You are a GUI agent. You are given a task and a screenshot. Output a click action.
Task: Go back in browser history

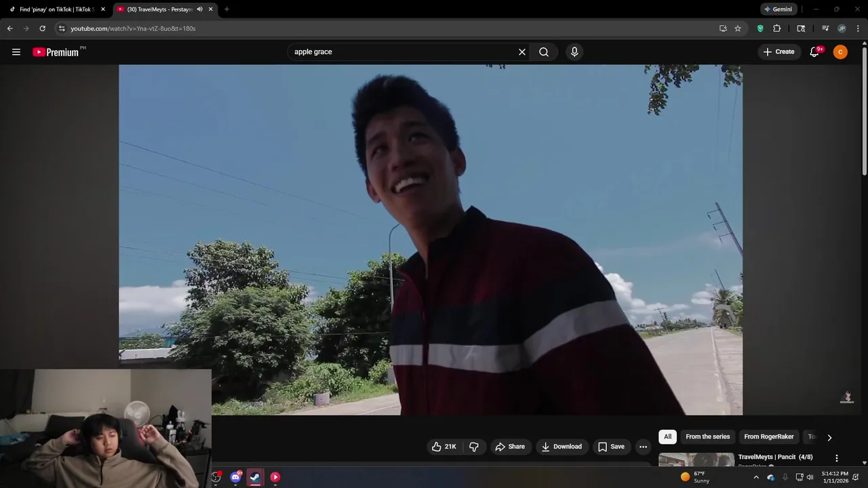point(9,28)
